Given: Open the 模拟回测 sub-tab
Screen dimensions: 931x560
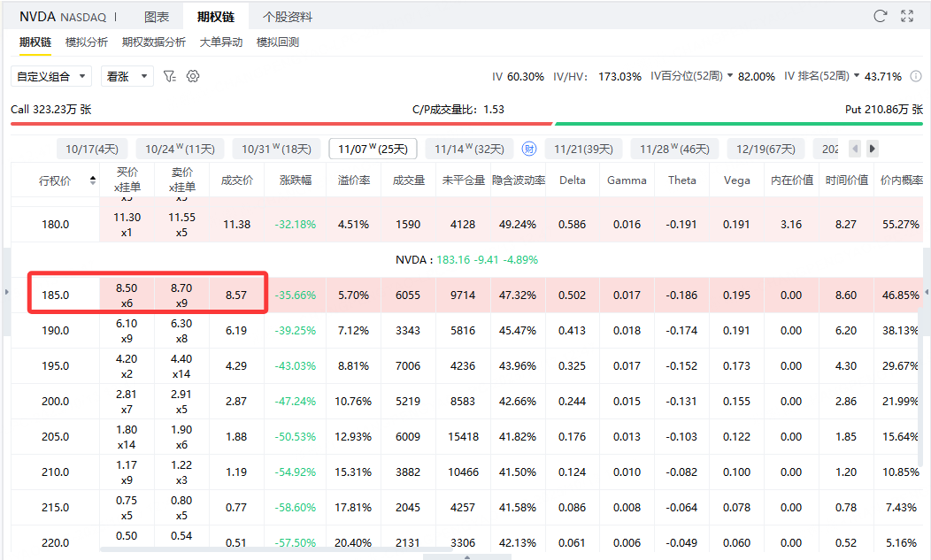Looking at the screenshot, I should tap(277, 42).
